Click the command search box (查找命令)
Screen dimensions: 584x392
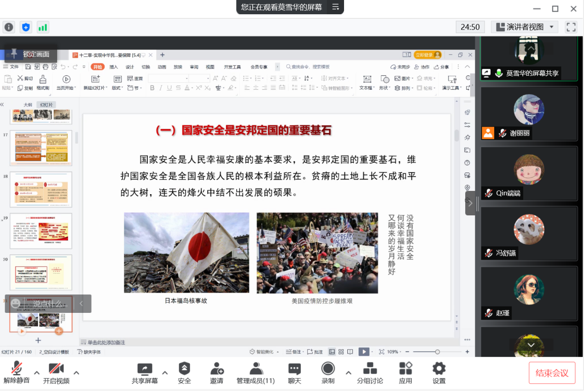(x=309, y=67)
